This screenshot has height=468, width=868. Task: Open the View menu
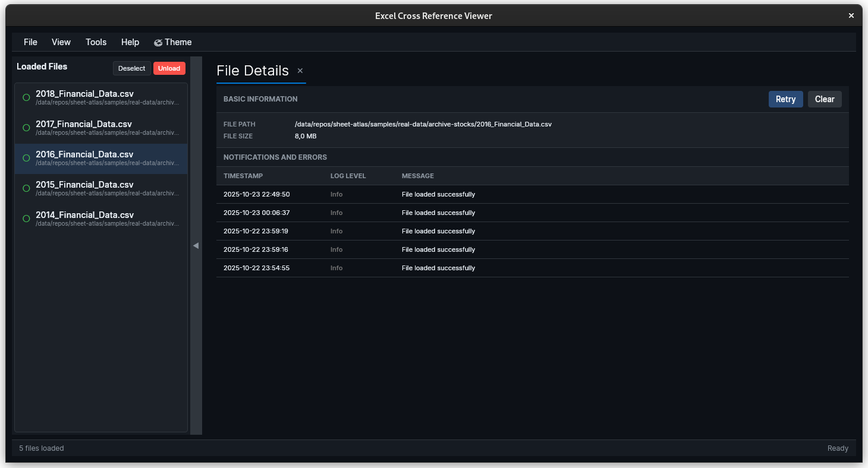61,42
